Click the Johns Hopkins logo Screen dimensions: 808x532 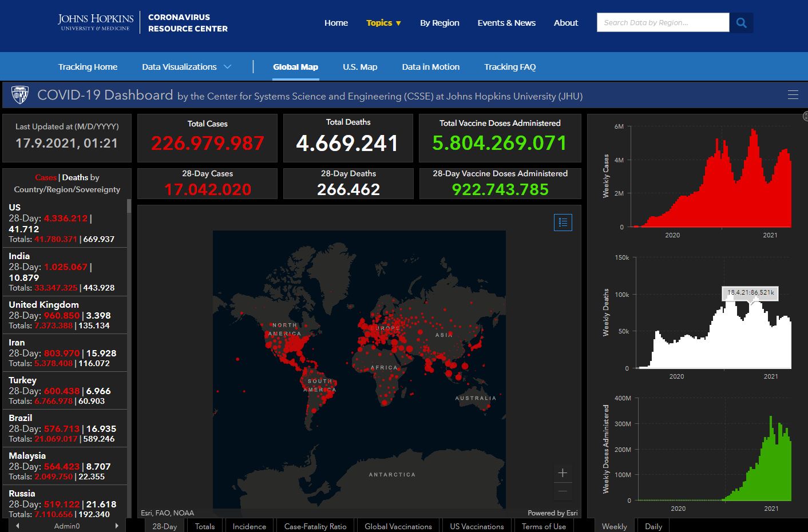96,22
